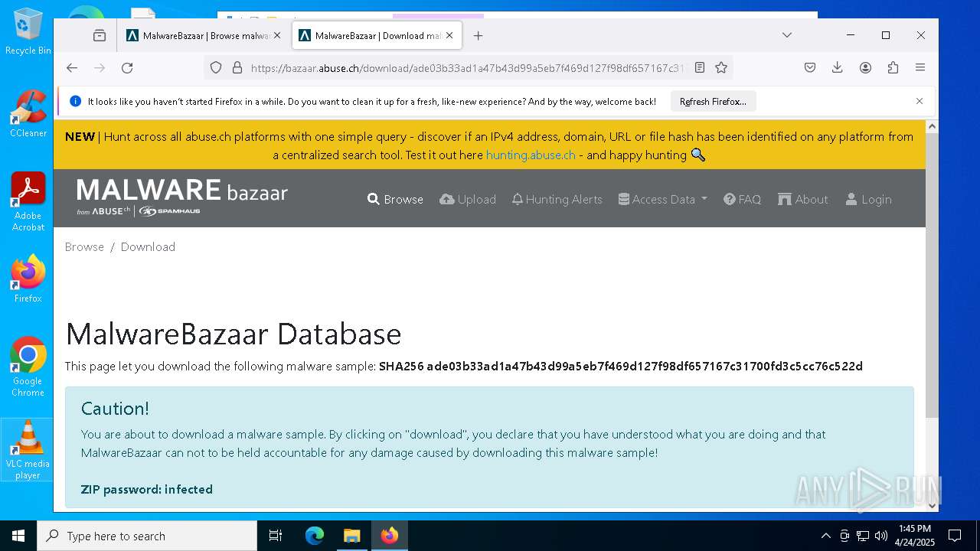Open a new tab with plus button
Screen dimensions: 980x551
(x=478, y=35)
